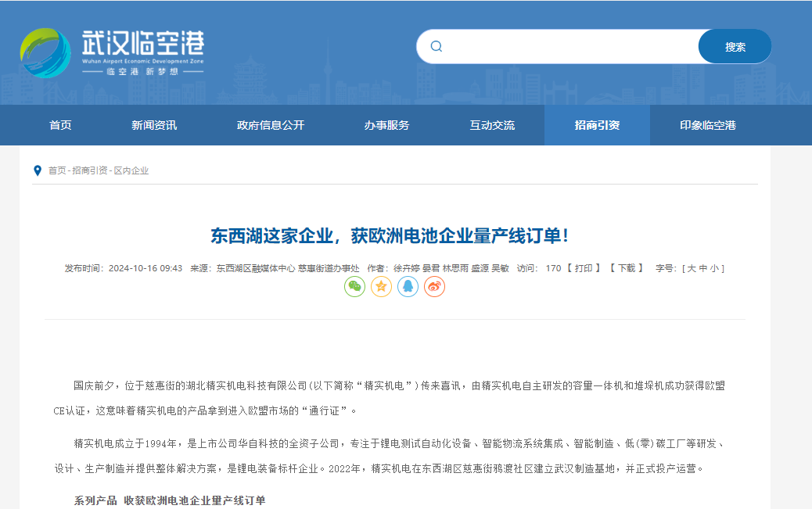Click 区内企业 breadcrumb link
The image size is (812, 509).
pos(131,170)
